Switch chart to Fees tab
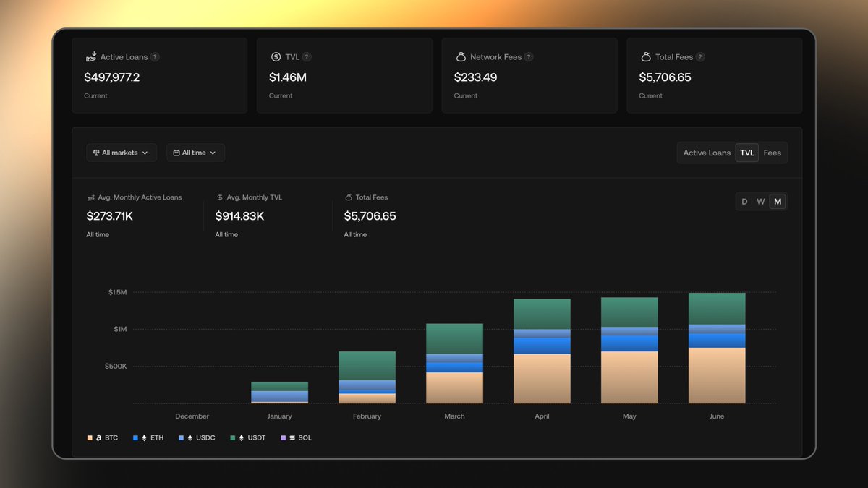Image resolution: width=868 pixels, height=488 pixels. [773, 153]
